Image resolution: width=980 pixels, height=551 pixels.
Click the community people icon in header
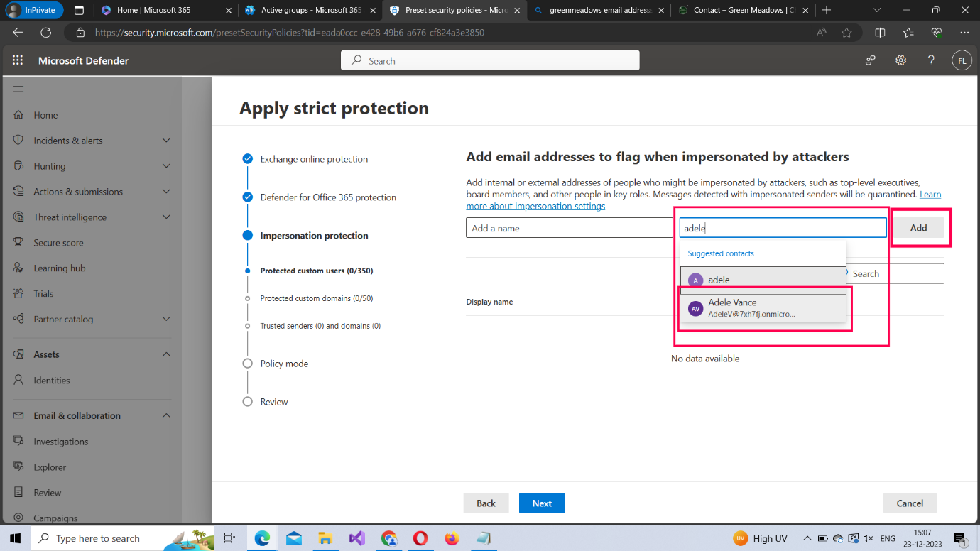point(870,60)
